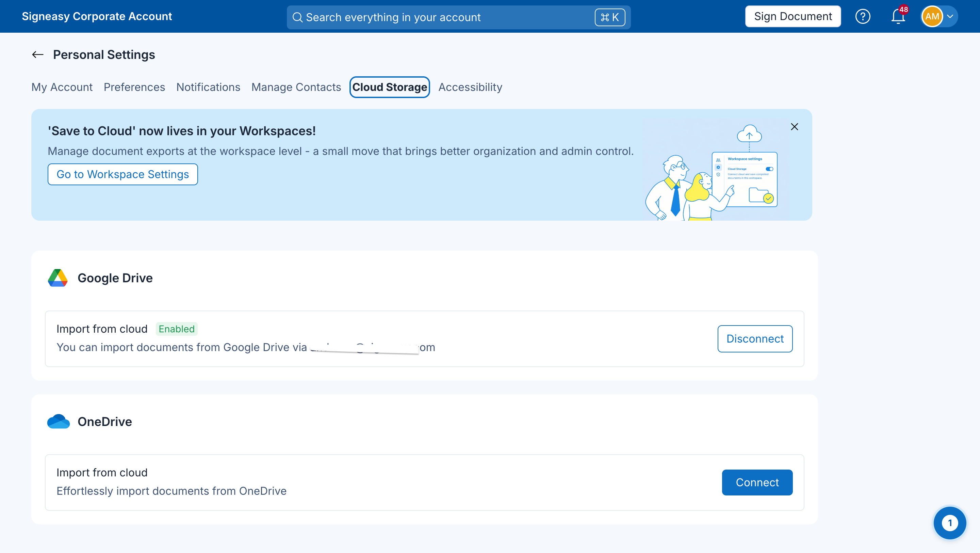
Task: Click Go to Workspace Settings
Action: [x=122, y=174]
